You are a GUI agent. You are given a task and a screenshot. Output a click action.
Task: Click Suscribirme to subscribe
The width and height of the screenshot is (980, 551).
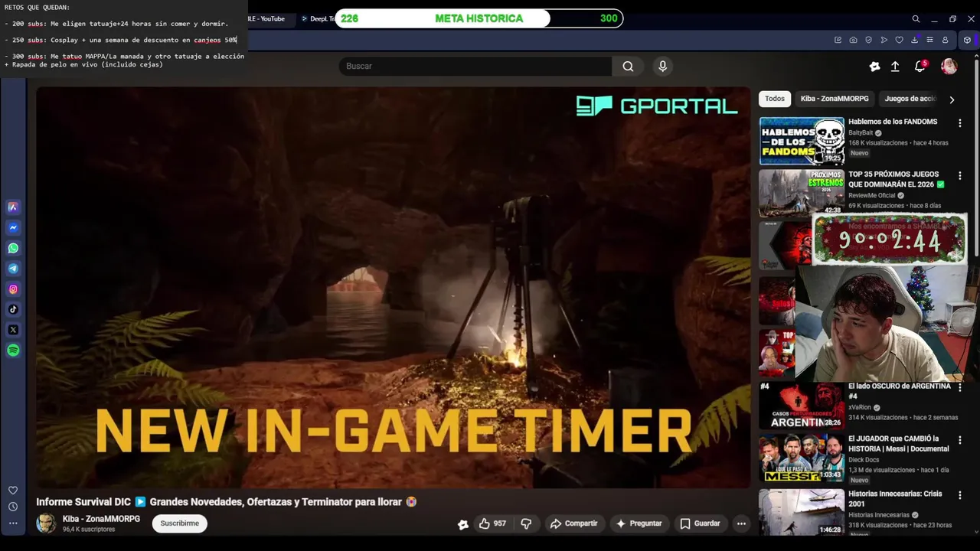(x=179, y=523)
